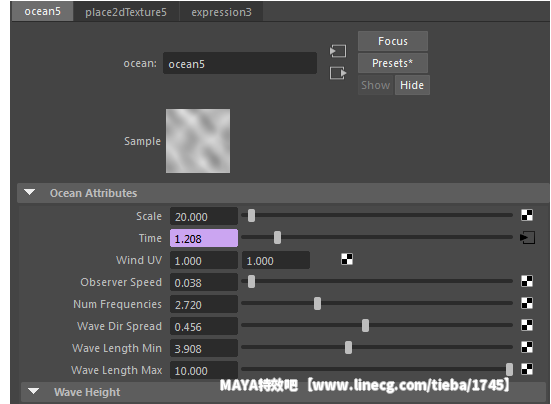Click the Show button

(x=376, y=85)
